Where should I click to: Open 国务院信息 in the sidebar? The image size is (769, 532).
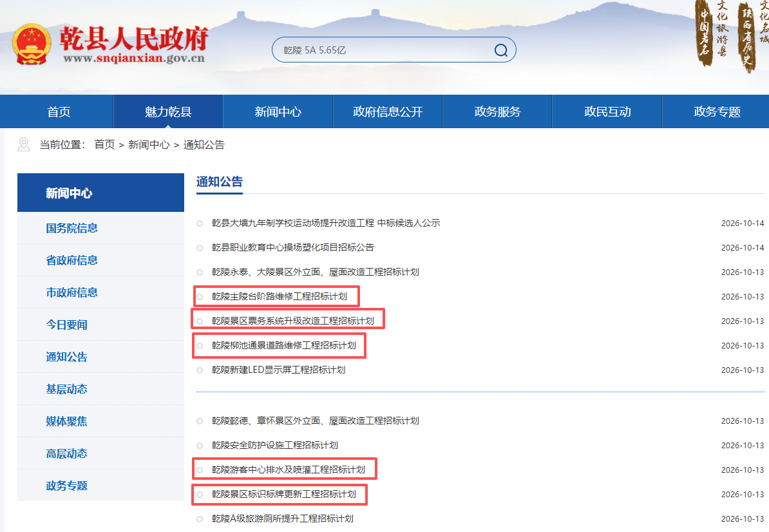[x=71, y=228]
